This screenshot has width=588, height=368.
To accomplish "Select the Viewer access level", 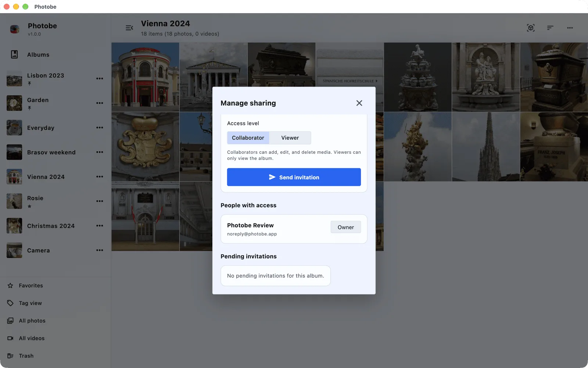I will click(x=290, y=138).
